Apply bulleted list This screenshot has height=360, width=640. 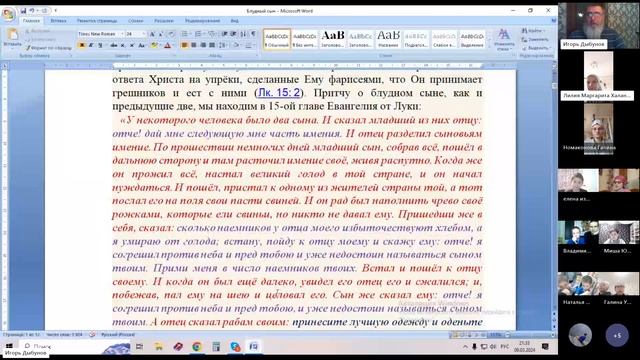coord(185,34)
